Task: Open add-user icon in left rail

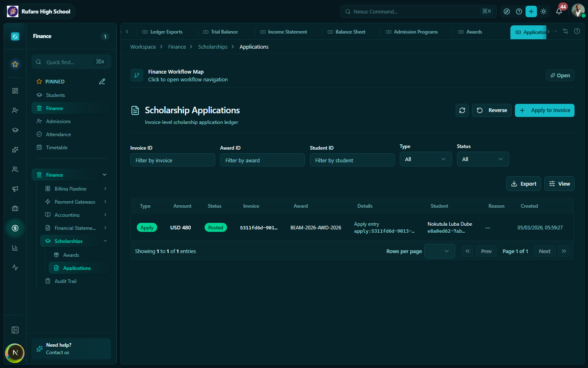Action: [x=15, y=110]
